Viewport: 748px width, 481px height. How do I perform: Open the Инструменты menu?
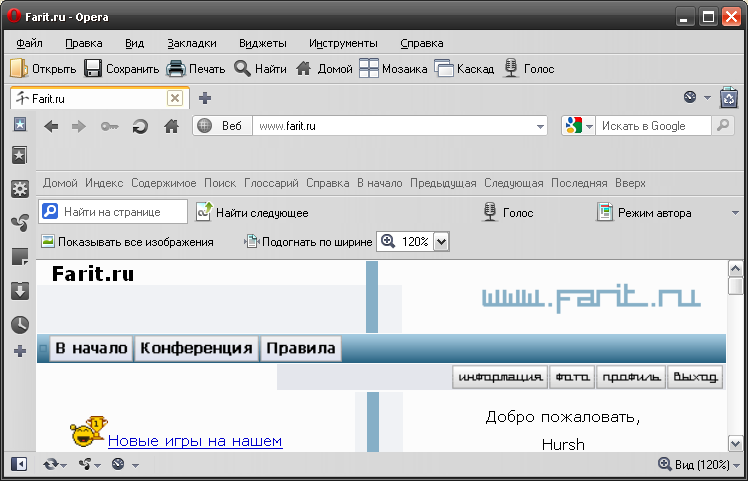pyautogui.click(x=343, y=43)
